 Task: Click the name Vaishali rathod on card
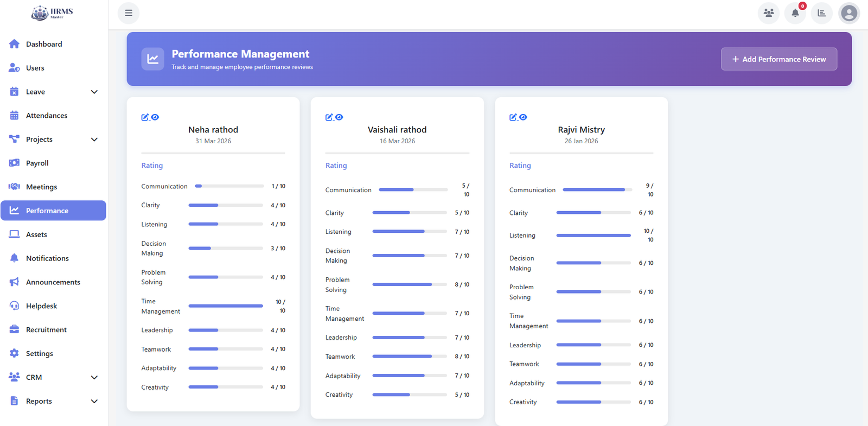(x=397, y=130)
